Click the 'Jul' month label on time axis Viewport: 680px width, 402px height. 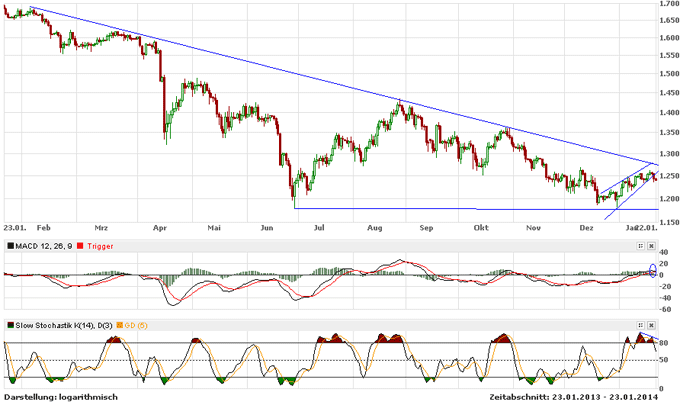coord(318,228)
